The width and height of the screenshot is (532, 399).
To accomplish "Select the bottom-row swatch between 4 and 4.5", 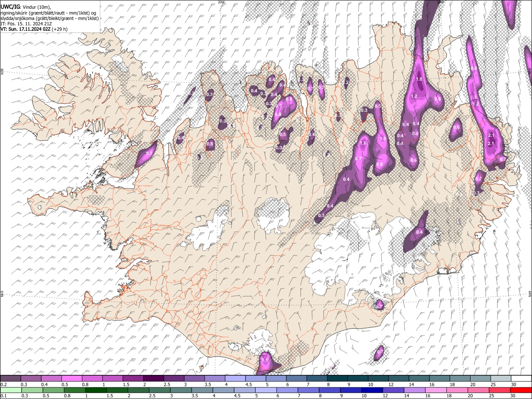I will pos(224,390).
